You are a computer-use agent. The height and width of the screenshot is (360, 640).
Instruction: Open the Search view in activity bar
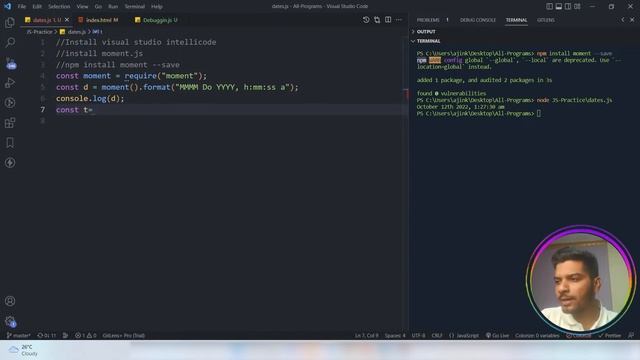(x=10, y=42)
